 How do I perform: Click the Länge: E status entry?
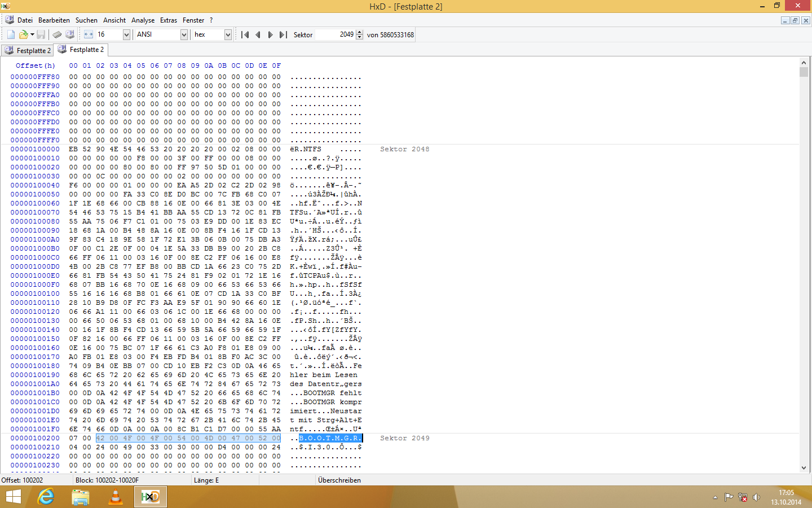(206, 480)
